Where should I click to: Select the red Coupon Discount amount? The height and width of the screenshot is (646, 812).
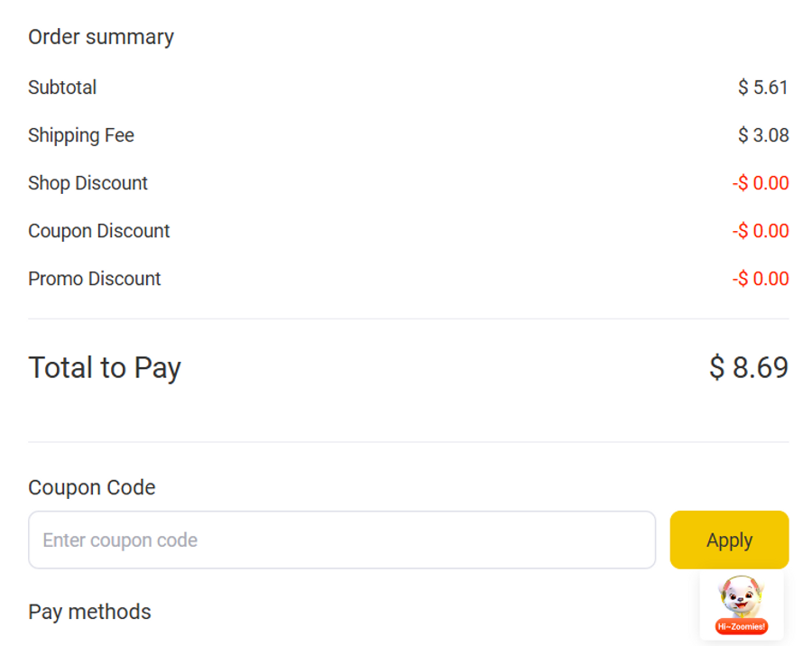761,231
